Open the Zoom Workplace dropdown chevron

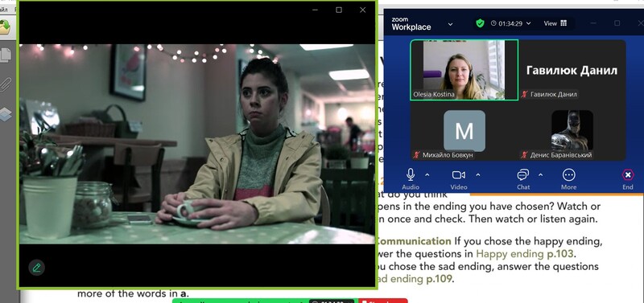click(450, 24)
